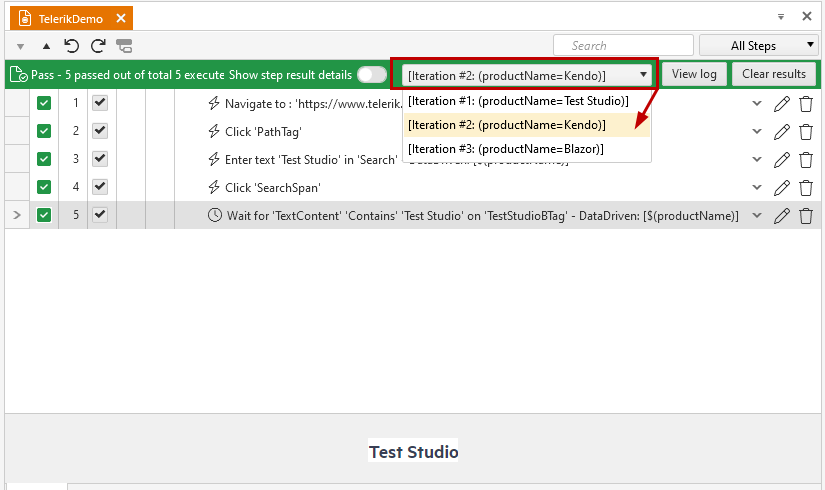Click lightning icon of Enter text step
Screen dimensions: 825x490
point(214,159)
